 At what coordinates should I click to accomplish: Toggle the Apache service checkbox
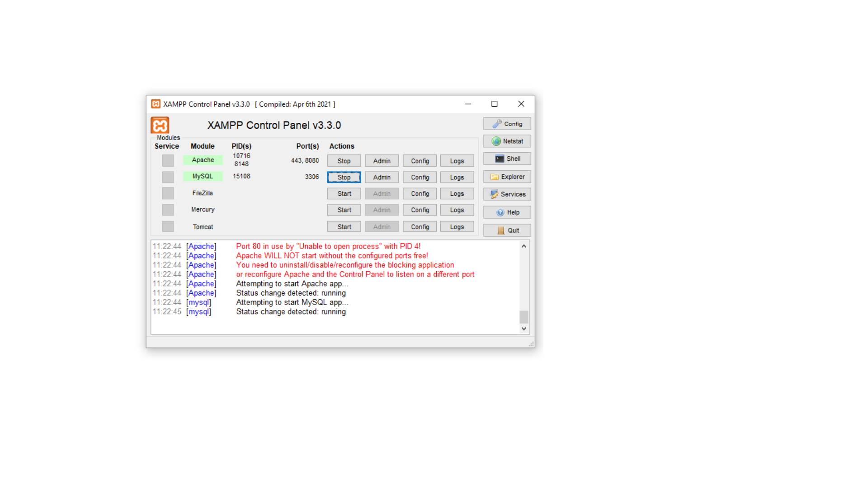pos(168,160)
